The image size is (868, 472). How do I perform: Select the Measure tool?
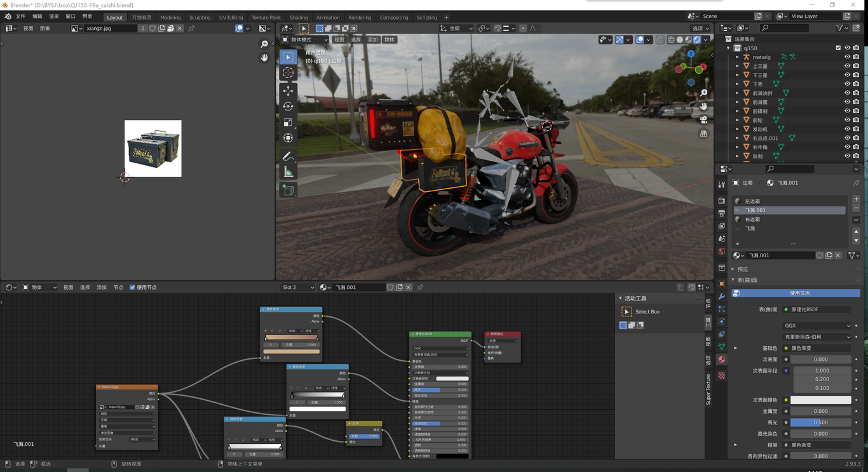click(288, 172)
